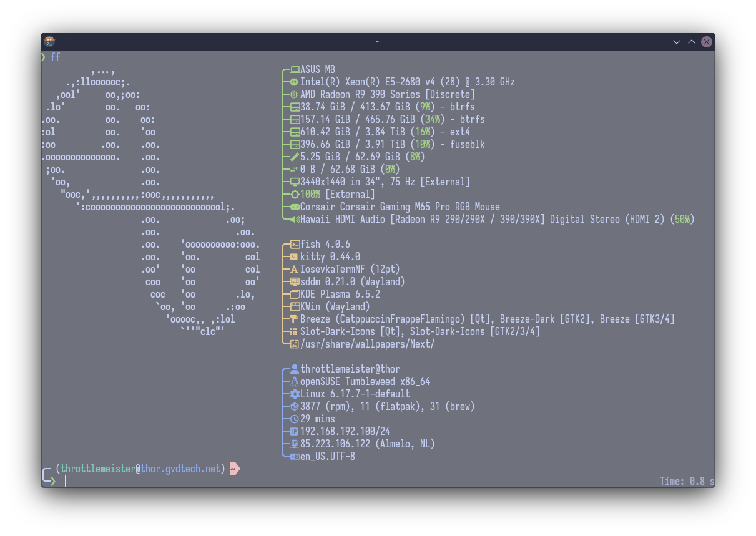Screen dimensions: 756x536
Task: Select the tilde title in the window bar
Action: tap(377, 42)
